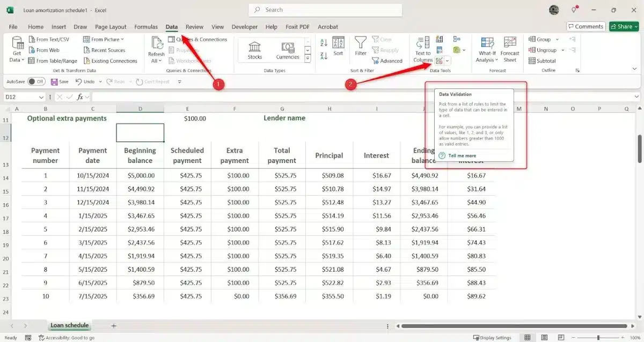Sort Z to A descending
The image size is (644, 342).
324,56
